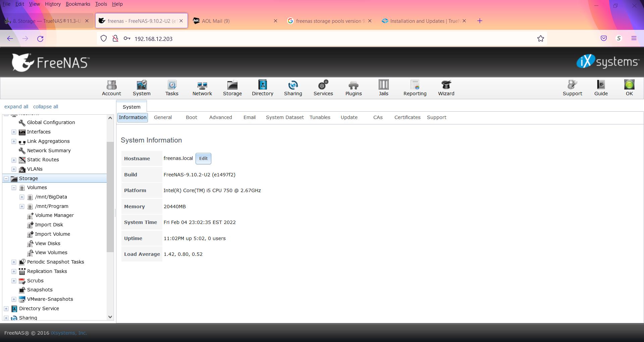
Task: Open the Tunables tab
Action: (x=320, y=117)
